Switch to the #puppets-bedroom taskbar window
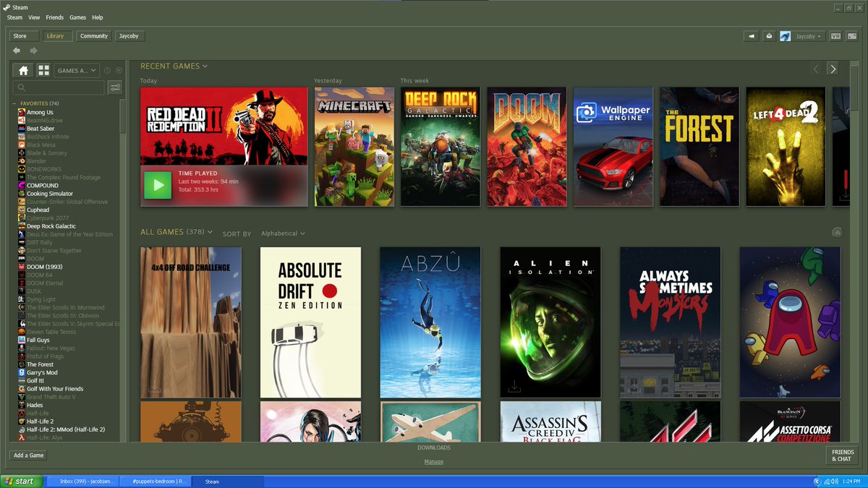The image size is (868, 488). 154,481
